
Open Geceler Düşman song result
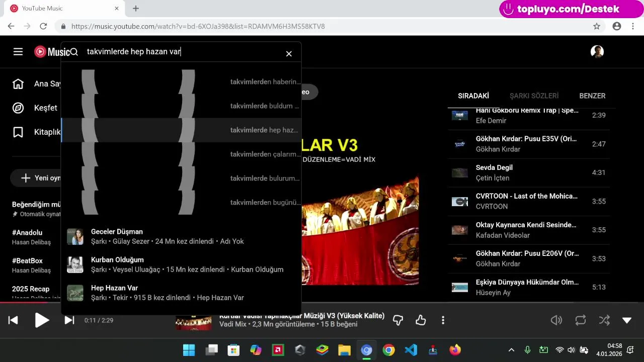[181, 236]
